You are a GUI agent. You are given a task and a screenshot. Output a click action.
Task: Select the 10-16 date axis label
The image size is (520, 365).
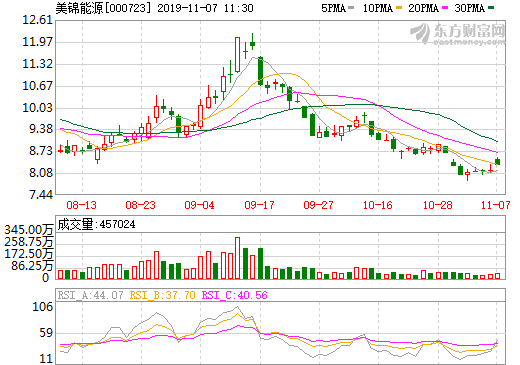click(x=378, y=205)
